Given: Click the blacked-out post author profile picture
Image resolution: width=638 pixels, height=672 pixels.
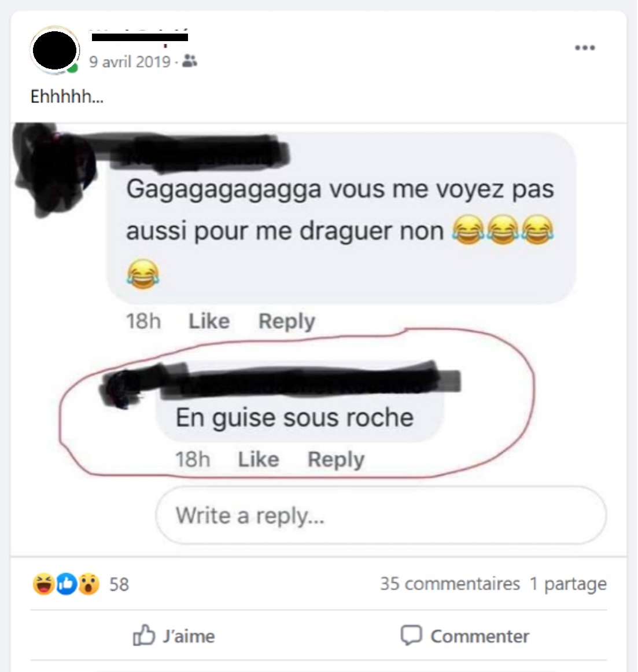Looking at the screenshot, I should (54, 50).
